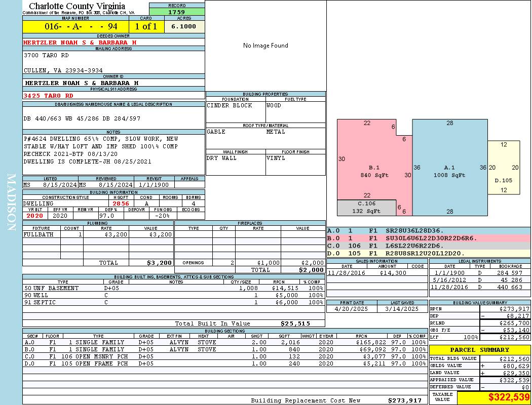
Task: Click foundation value CINDER BLOCK
Action: [x=230, y=105]
